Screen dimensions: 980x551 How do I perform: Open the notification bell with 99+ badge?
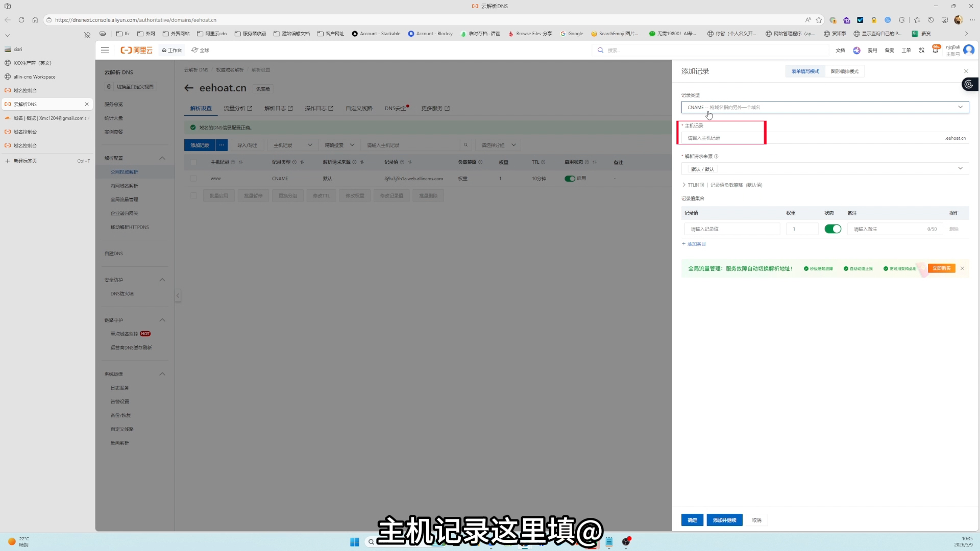click(x=936, y=49)
